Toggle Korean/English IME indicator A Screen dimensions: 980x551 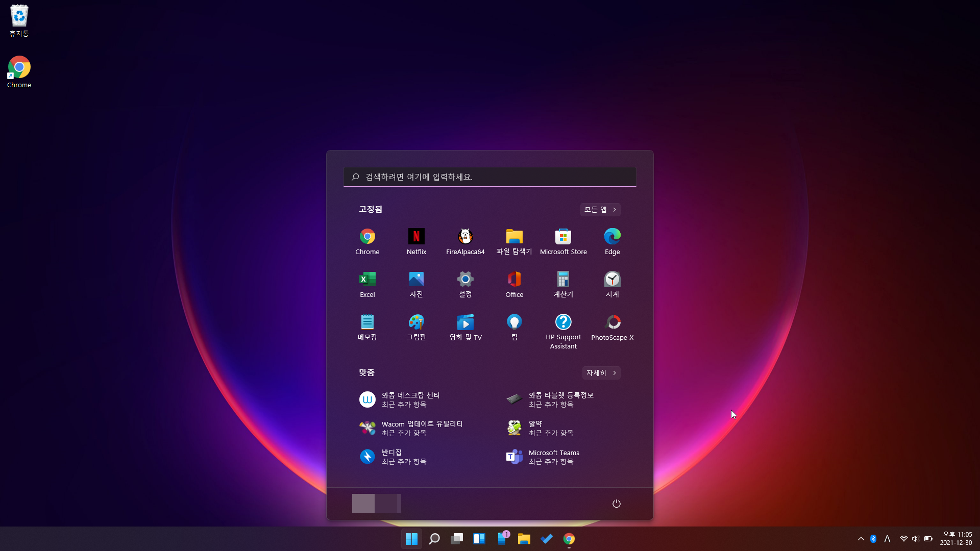[x=887, y=539]
